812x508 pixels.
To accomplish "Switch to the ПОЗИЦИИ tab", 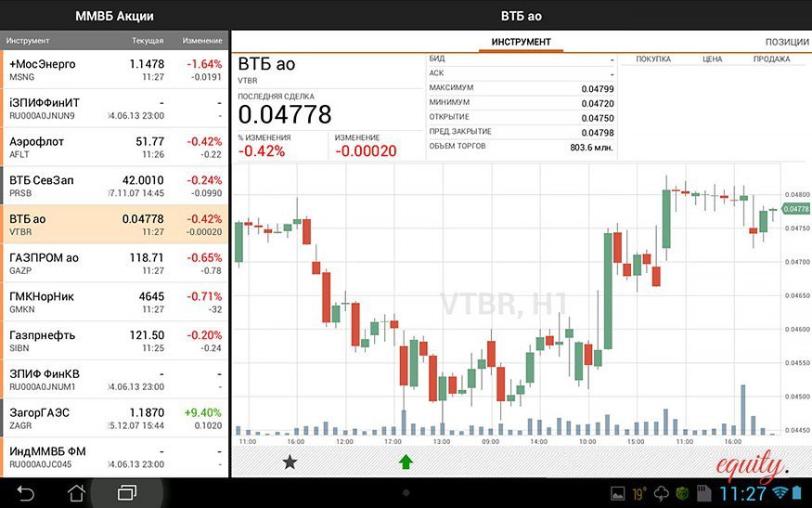I will click(x=787, y=42).
